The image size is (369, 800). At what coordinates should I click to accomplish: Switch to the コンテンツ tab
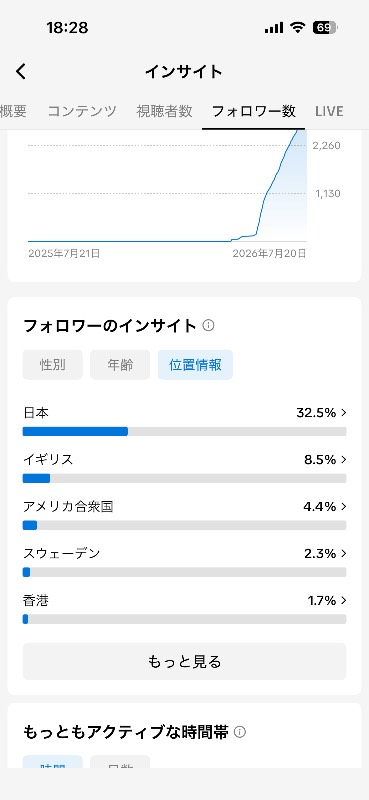pos(82,111)
